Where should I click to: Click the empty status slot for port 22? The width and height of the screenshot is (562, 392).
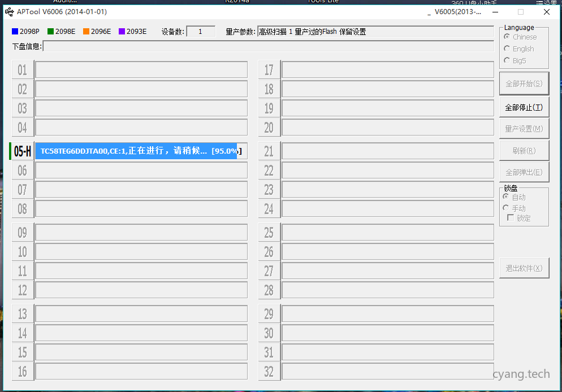tap(388, 171)
